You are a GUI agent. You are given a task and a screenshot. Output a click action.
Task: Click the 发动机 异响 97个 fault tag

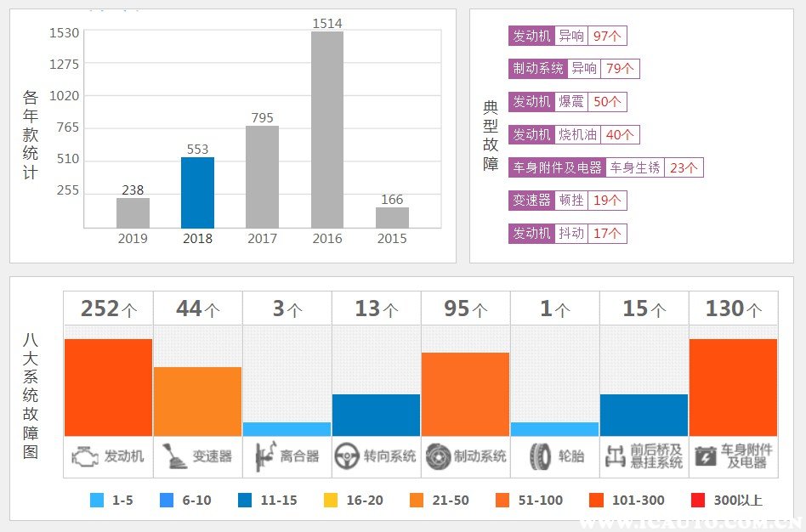567,36
